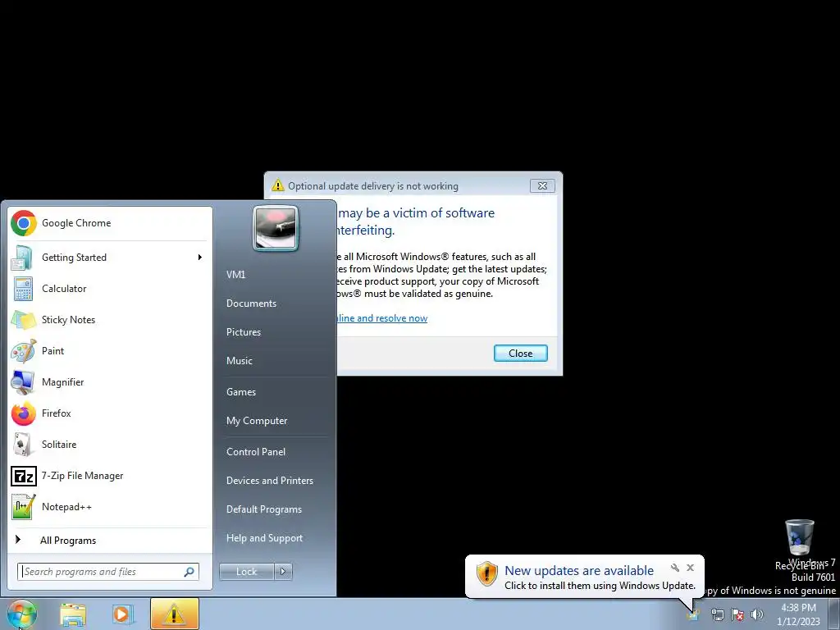Dismiss the New updates balloon
Viewport: 840px width, 630px height.
coord(690,568)
